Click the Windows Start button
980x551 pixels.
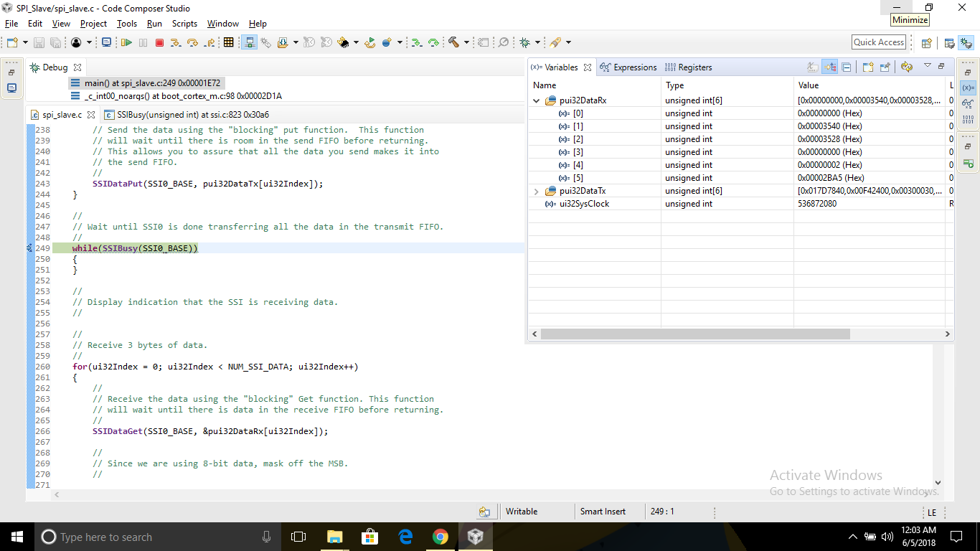tap(17, 537)
